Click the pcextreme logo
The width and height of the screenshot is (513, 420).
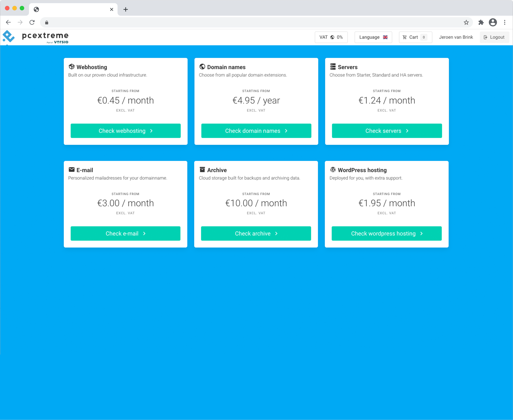coord(36,37)
